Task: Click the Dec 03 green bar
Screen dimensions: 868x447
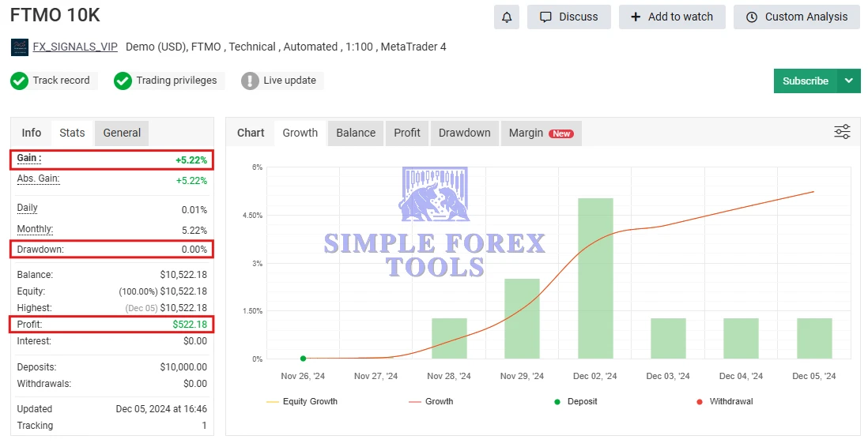Action: pyautogui.click(x=668, y=339)
